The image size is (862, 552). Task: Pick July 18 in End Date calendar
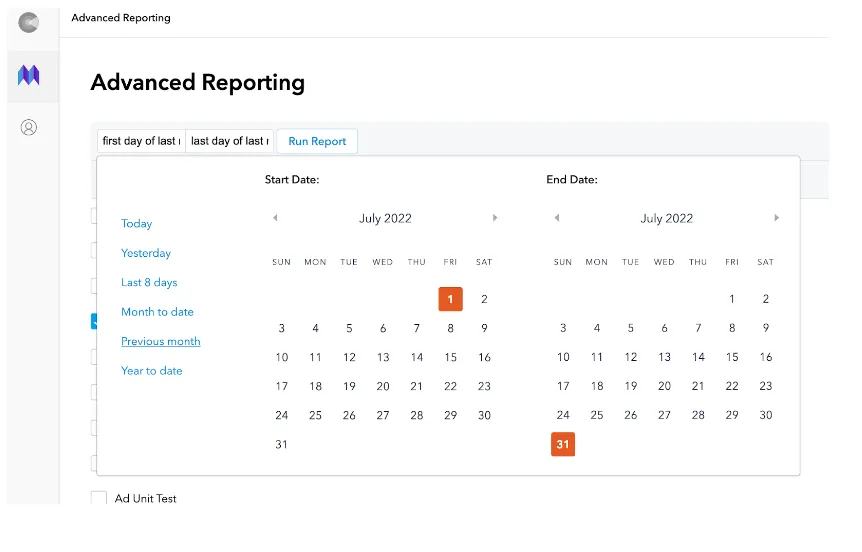pyautogui.click(x=597, y=387)
